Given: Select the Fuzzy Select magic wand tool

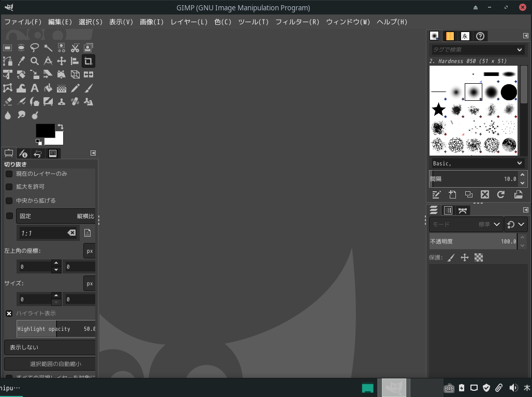Looking at the screenshot, I should [x=48, y=48].
